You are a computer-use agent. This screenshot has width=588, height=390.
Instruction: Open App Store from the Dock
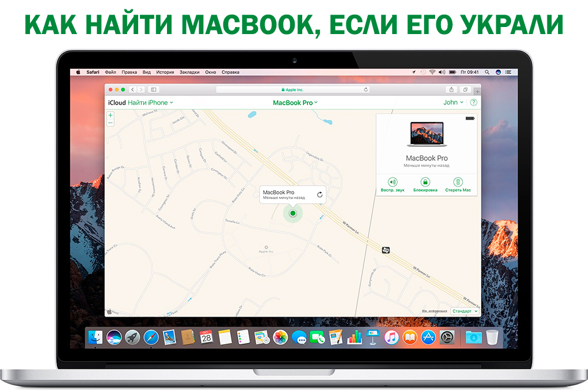[x=428, y=337]
